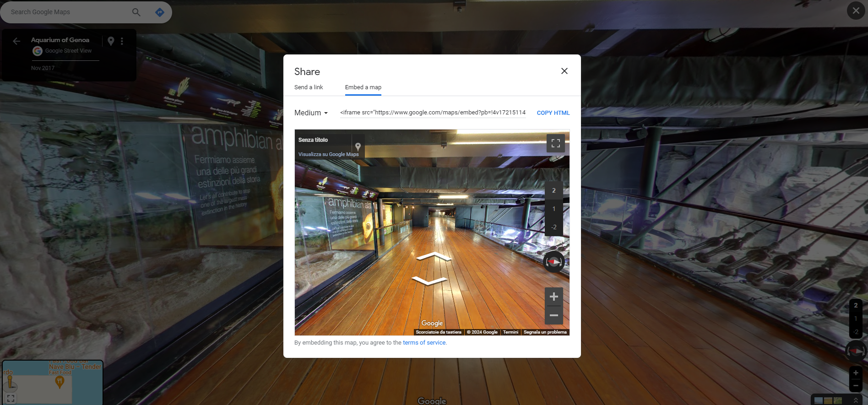The image size is (868, 405).
Task: Click the Nave Blu restaurant marker on minimap
Action: [60, 382]
